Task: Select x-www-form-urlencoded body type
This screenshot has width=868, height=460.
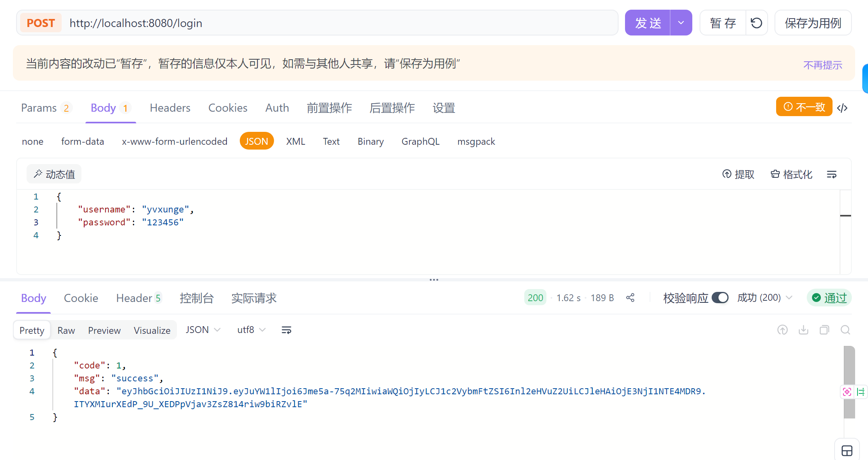Action: pos(174,142)
